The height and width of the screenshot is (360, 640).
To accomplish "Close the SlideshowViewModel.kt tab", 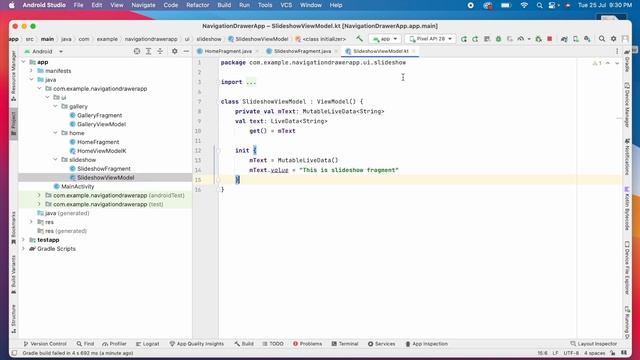I will click(x=413, y=51).
